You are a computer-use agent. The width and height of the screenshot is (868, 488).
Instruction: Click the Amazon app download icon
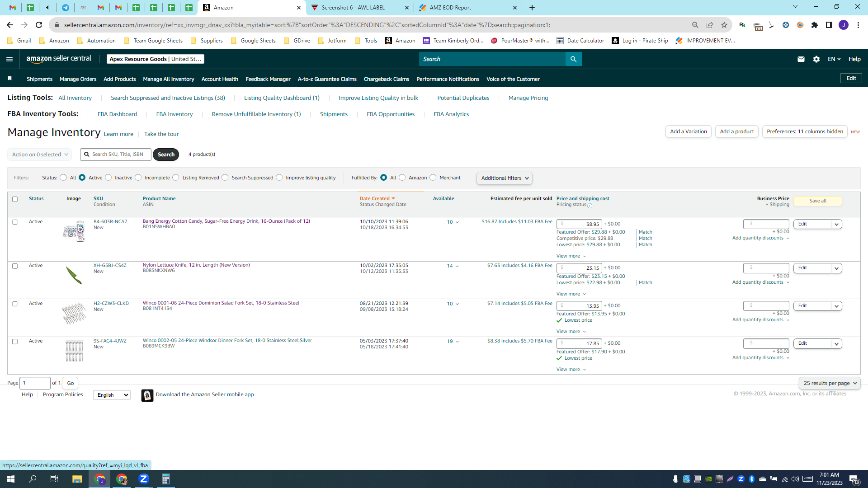tap(147, 395)
